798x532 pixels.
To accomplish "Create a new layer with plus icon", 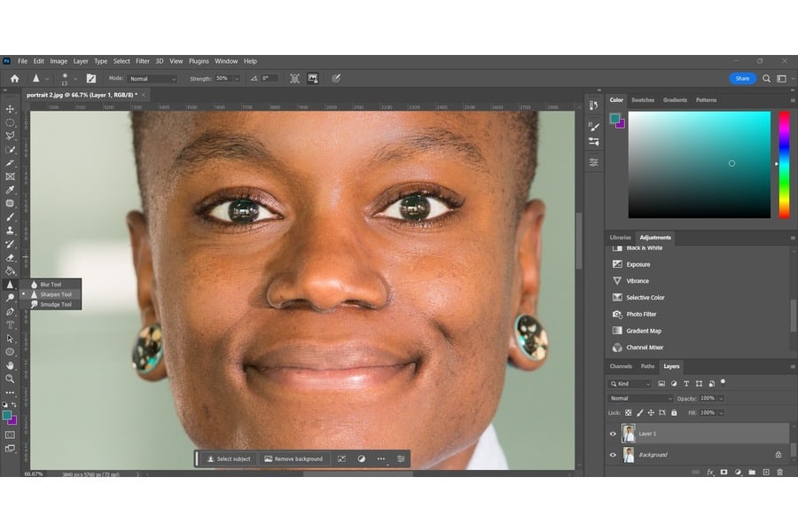I will click(x=766, y=472).
